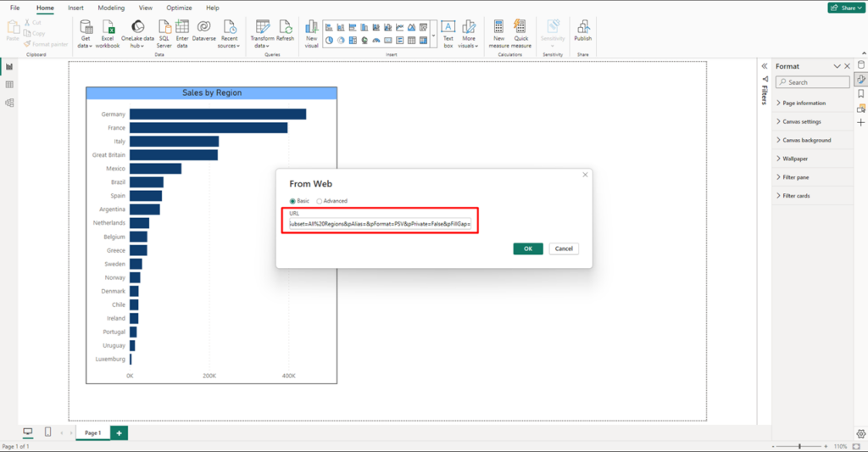Select the pie chart visual in gallery
The image size is (868, 452).
click(x=329, y=41)
